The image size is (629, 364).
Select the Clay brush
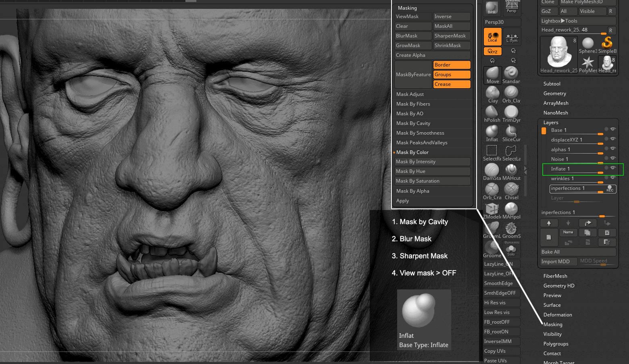(492, 95)
